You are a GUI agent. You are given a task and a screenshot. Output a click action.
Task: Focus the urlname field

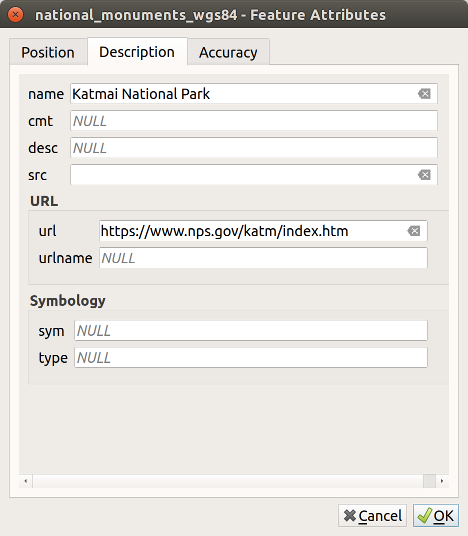pyautogui.click(x=263, y=258)
